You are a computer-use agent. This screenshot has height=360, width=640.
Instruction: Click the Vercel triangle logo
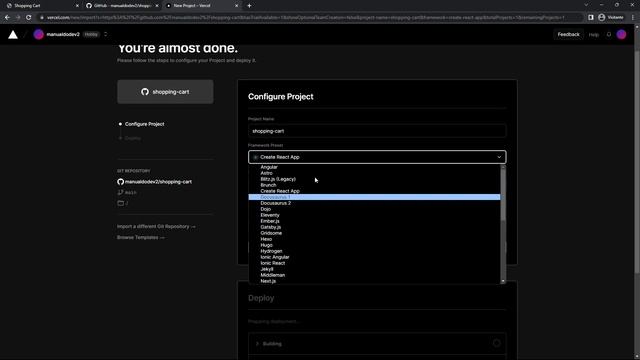[x=13, y=35]
